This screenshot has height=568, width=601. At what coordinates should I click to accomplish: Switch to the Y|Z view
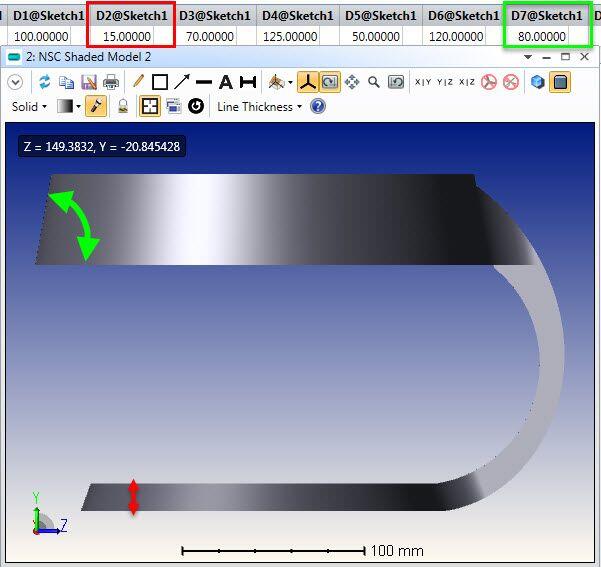(x=445, y=82)
